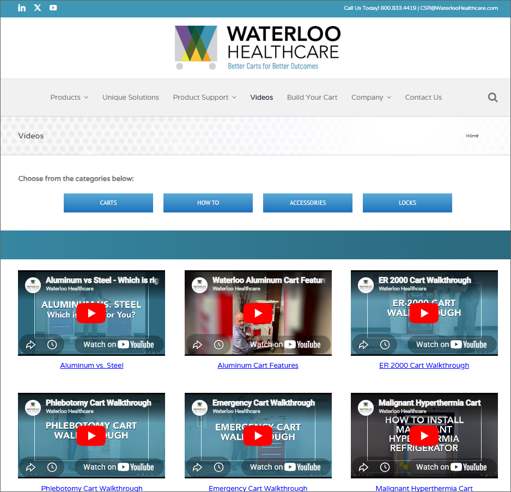The image size is (511, 492).
Task: Click channel avatar on Aluminum vs Steel video
Action: click(x=33, y=285)
